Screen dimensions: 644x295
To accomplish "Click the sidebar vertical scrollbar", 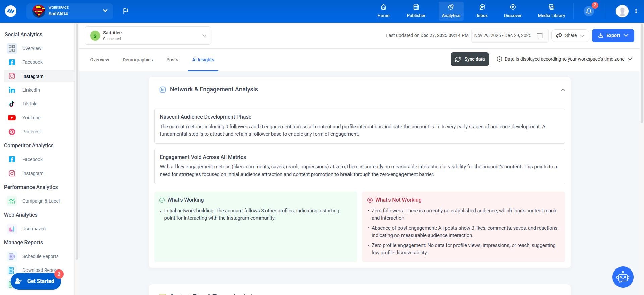I will 77,141.
